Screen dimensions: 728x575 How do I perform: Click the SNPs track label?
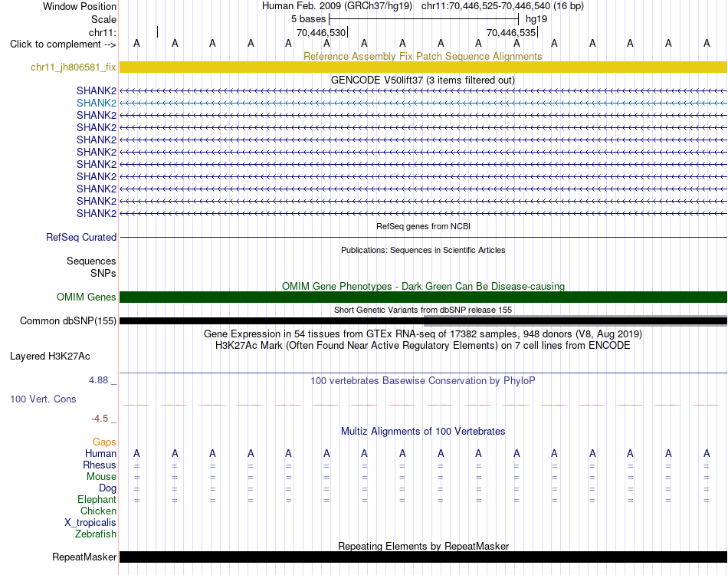pyautogui.click(x=103, y=273)
